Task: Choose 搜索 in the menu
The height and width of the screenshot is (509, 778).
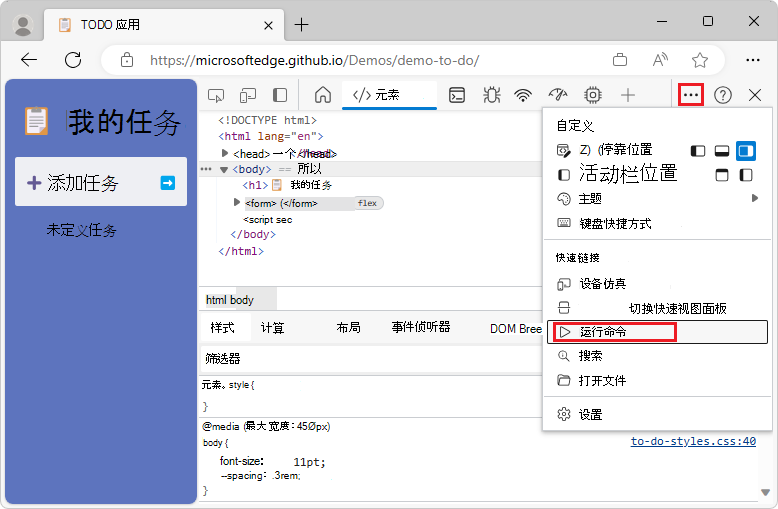Action: click(x=657, y=356)
